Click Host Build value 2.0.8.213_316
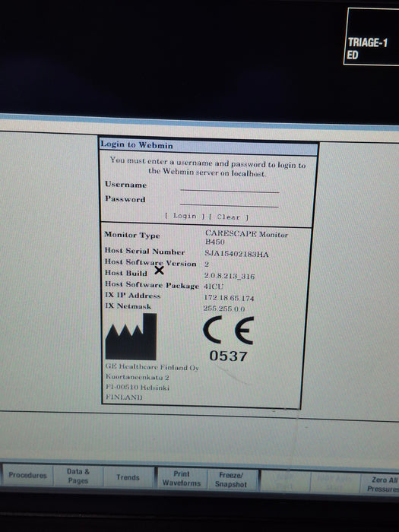The width and height of the screenshot is (399, 532). 230,276
